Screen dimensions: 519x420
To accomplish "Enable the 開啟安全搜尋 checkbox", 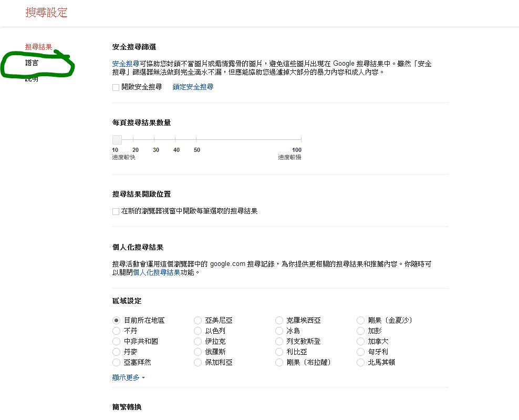I will click(116, 87).
